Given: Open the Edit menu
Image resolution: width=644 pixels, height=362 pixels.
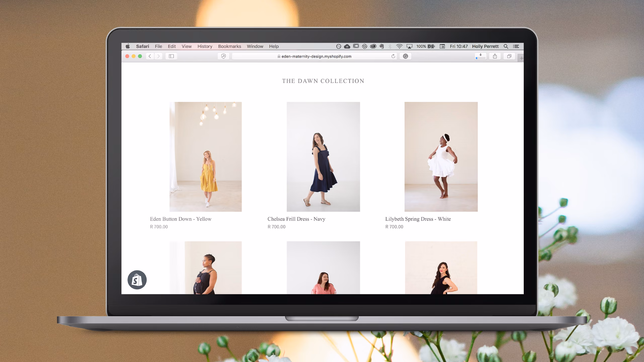Looking at the screenshot, I should click(x=172, y=46).
